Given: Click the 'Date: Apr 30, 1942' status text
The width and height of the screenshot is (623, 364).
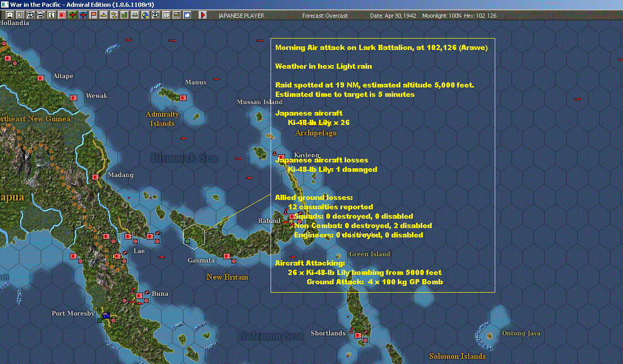Looking at the screenshot, I should (393, 16).
